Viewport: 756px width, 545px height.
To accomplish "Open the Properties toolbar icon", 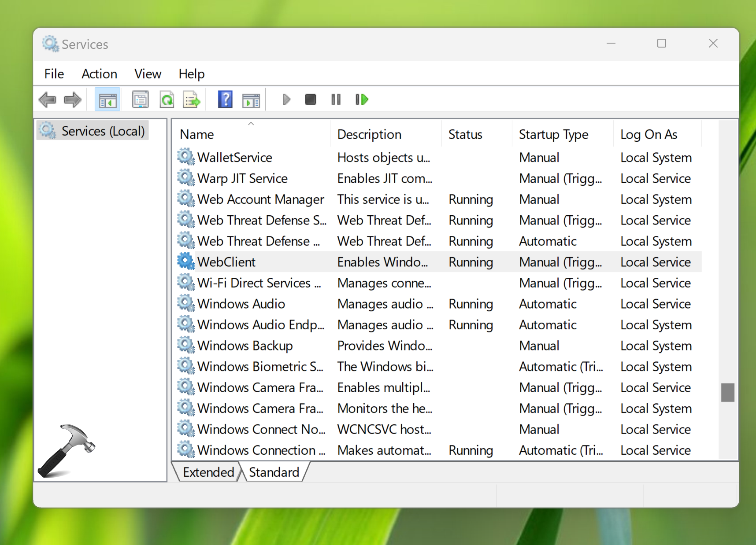I will click(x=141, y=100).
